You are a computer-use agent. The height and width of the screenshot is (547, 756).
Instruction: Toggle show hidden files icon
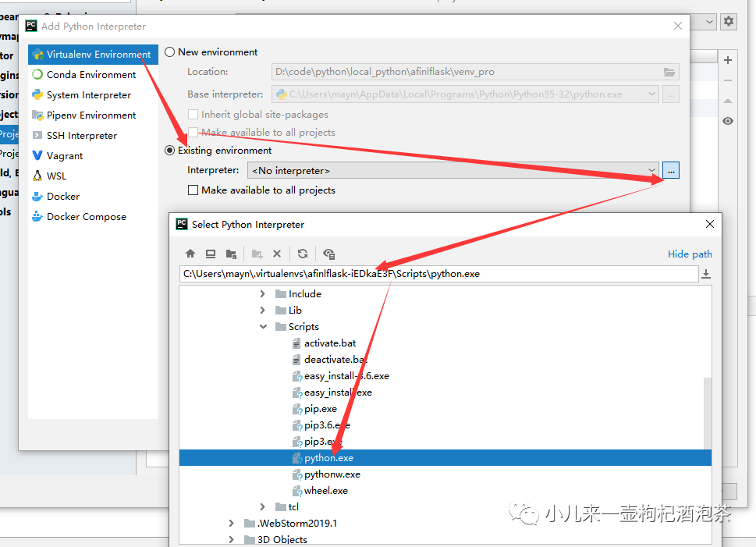pos(328,254)
